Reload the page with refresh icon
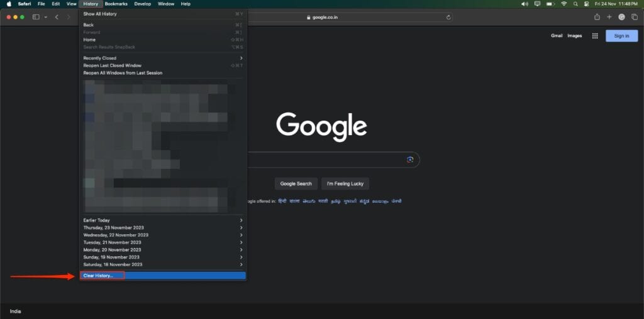The height and width of the screenshot is (319, 644). pos(448,17)
